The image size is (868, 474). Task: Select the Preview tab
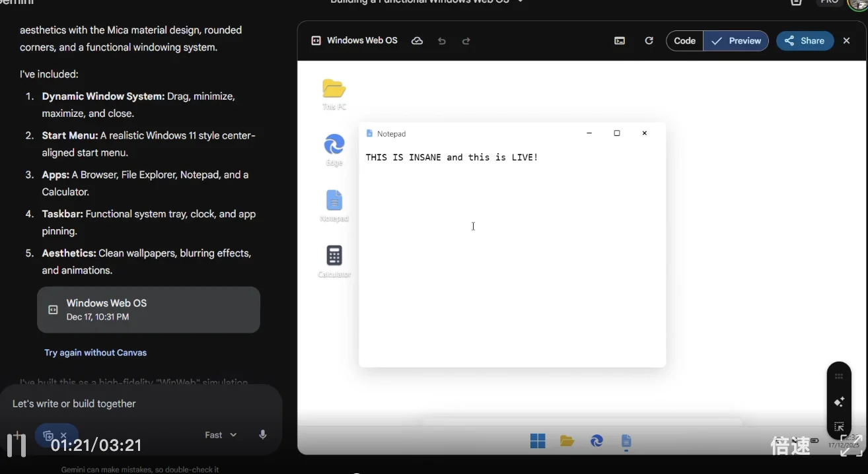735,40
